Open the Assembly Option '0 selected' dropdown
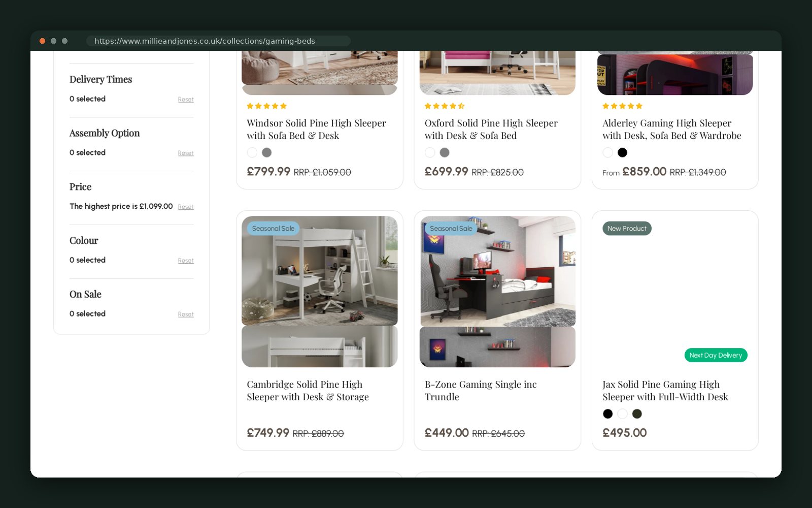 tap(87, 153)
